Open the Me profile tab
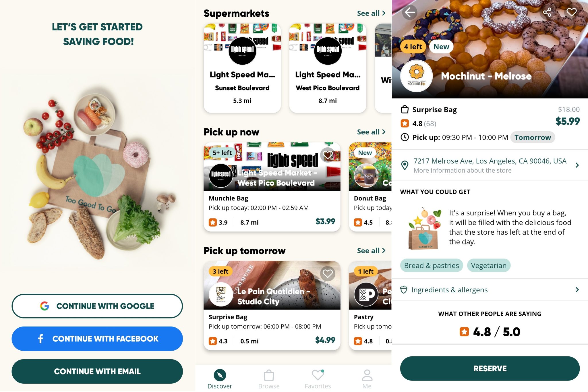Viewport: 588px width, 392px height. point(367,379)
